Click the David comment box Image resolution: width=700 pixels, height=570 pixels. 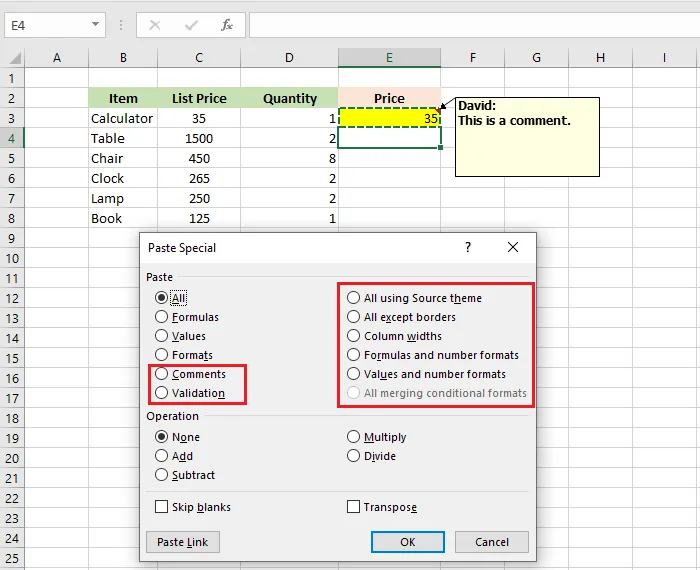coord(527,137)
